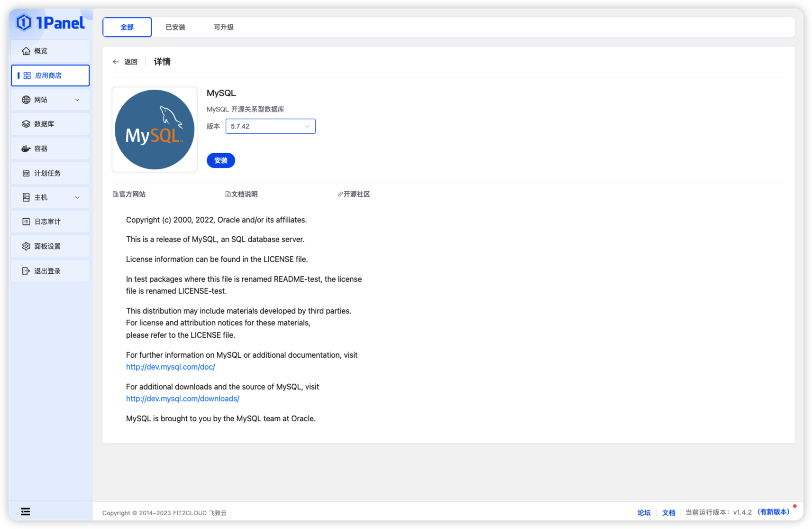Open the dev.mysql.com/downloads link
The width and height of the screenshot is (812, 529).
(182, 399)
